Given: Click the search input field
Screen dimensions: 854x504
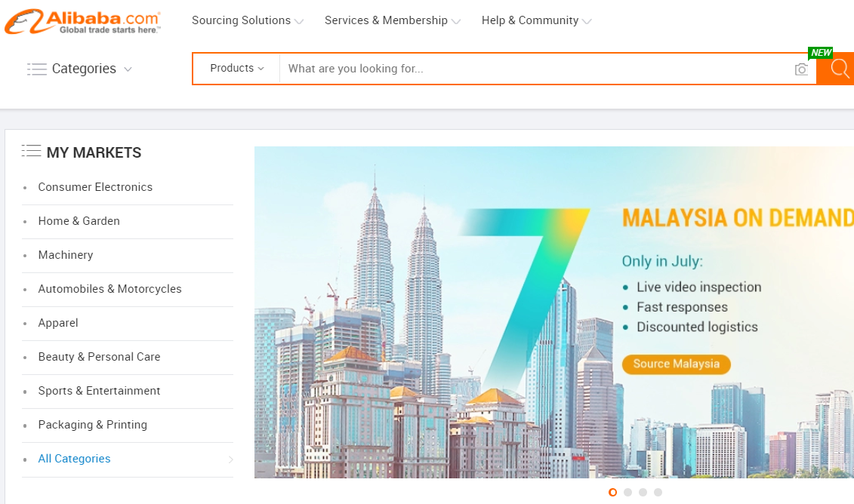Looking at the screenshot, I should [x=536, y=69].
